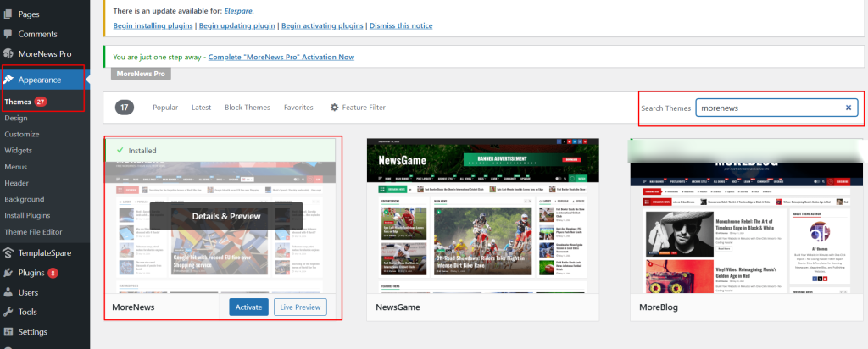Click the MoreBlog theme name
The width and height of the screenshot is (868, 349).
(x=659, y=307)
